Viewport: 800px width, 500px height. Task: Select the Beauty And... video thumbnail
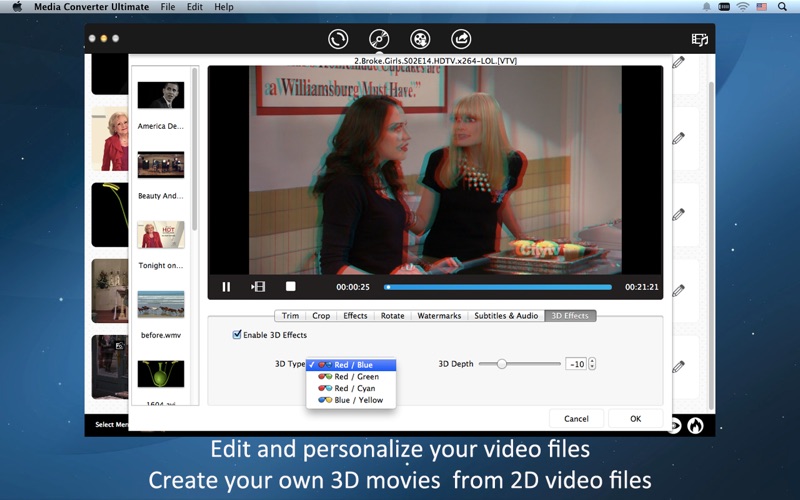point(161,165)
